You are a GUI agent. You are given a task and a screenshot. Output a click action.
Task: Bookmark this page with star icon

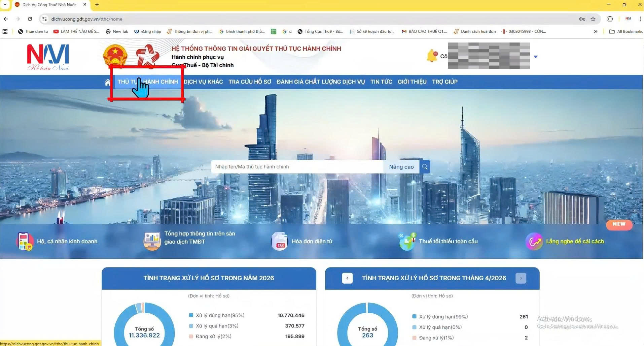click(x=593, y=19)
